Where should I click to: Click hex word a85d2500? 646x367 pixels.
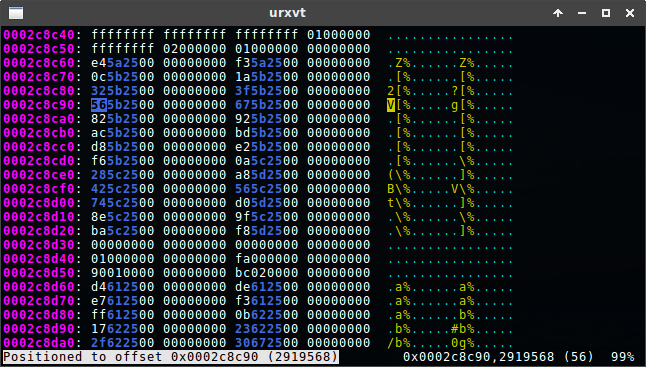click(267, 175)
